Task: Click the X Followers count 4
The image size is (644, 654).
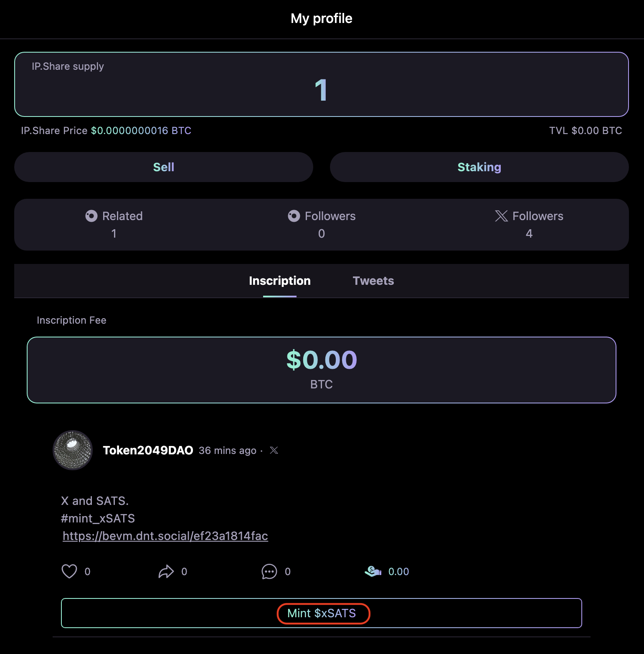Action: (529, 233)
